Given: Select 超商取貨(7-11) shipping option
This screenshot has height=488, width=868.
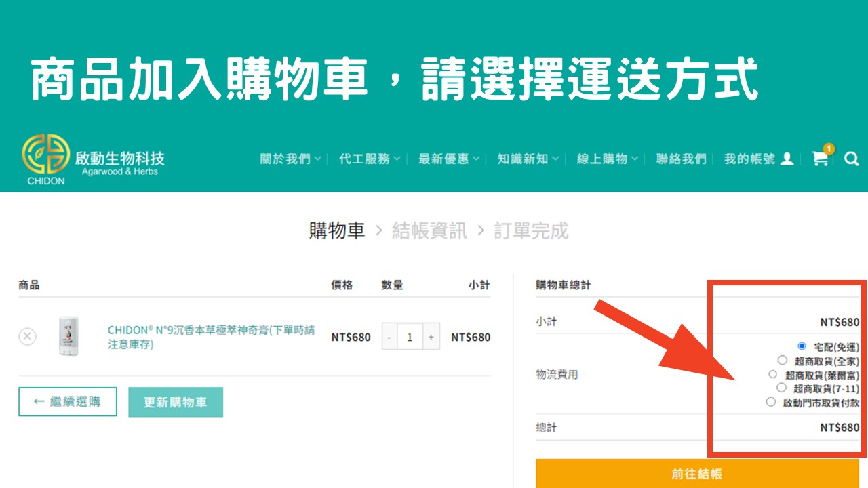Looking at the screenshot, I should click(x=781, y=388).
